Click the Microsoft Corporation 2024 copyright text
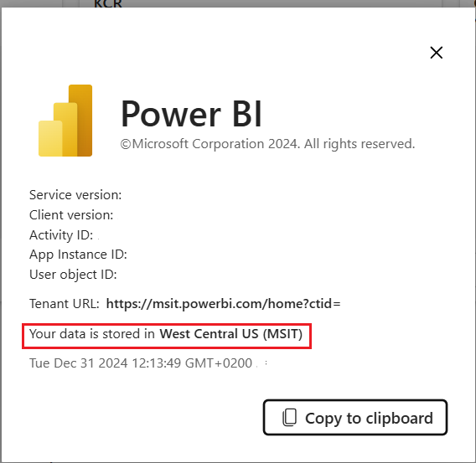 (x=267, y=144)
